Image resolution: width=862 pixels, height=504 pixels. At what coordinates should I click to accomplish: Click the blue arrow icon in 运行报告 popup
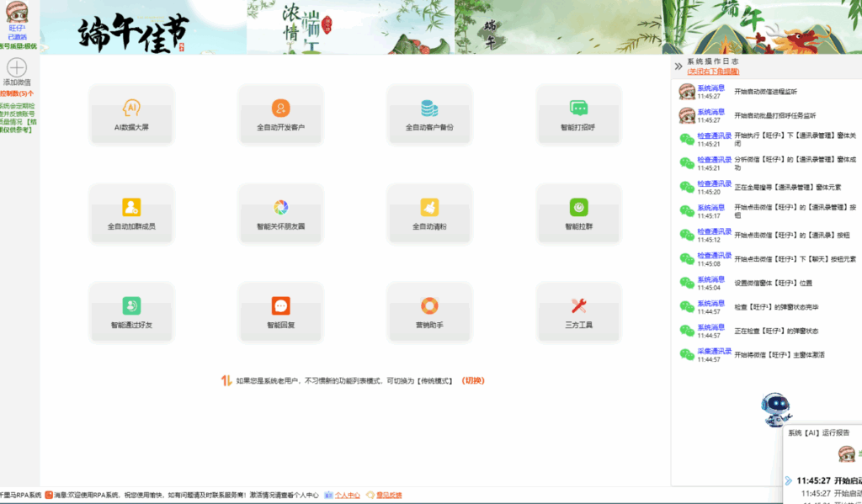(788, 481)
